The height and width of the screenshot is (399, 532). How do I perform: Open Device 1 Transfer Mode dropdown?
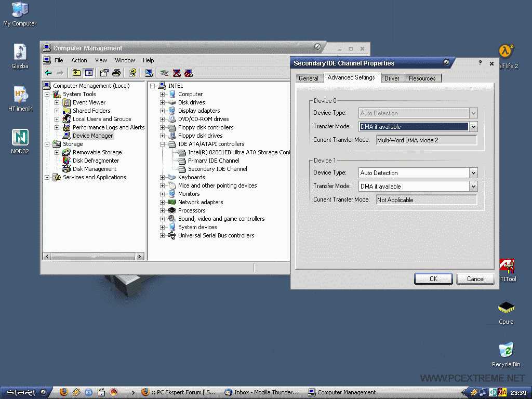click(473, 187)
